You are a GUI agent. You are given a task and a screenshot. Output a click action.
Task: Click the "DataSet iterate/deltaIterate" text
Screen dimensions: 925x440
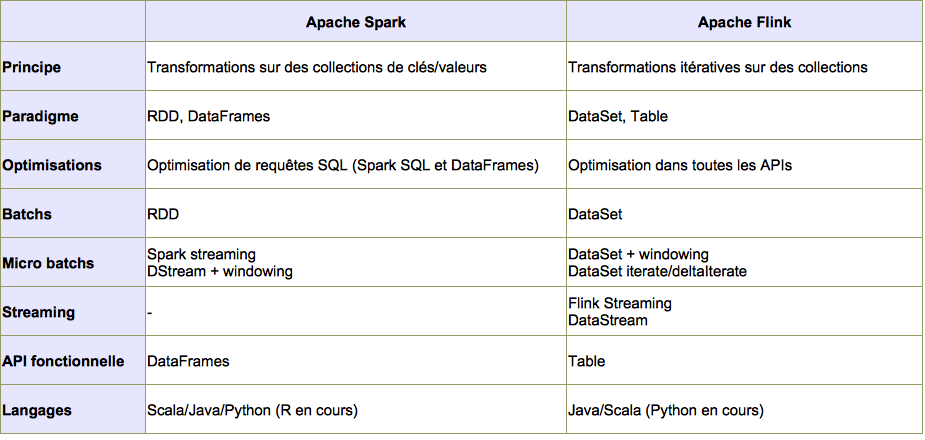pos(657,271)
